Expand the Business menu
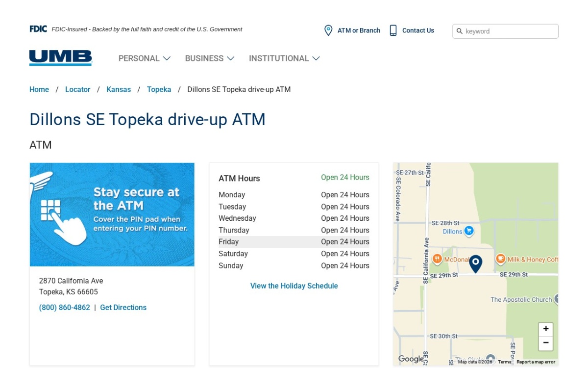The image size is (588, 368). click(210, 58)
